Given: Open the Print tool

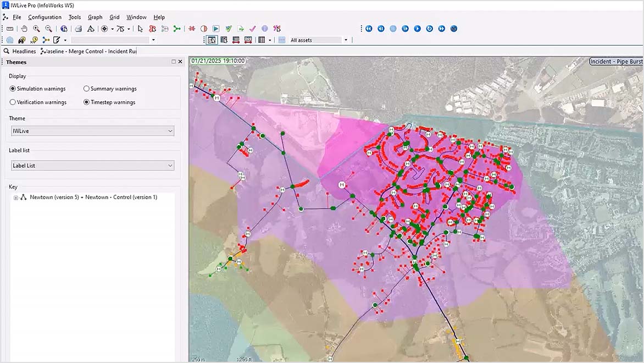Looking at the screenshot, I should pyautogui.click(x=77, y=28).
